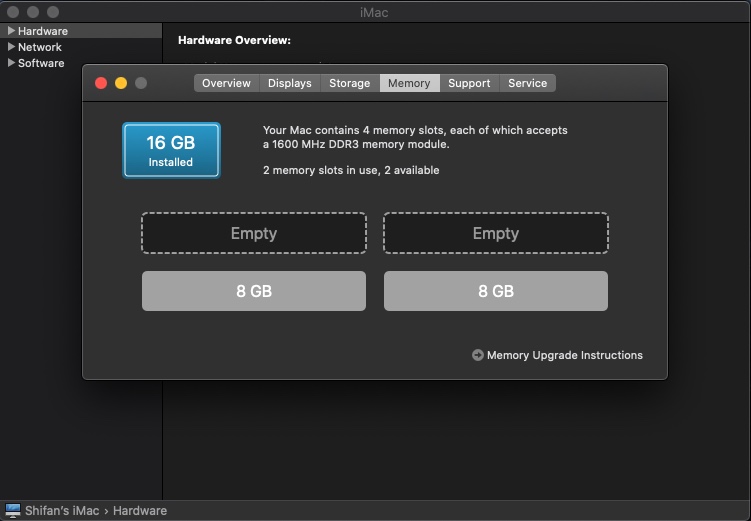Expand the Hardware disclosure triangle
The image size is (751, 521).
pos(11,31)
